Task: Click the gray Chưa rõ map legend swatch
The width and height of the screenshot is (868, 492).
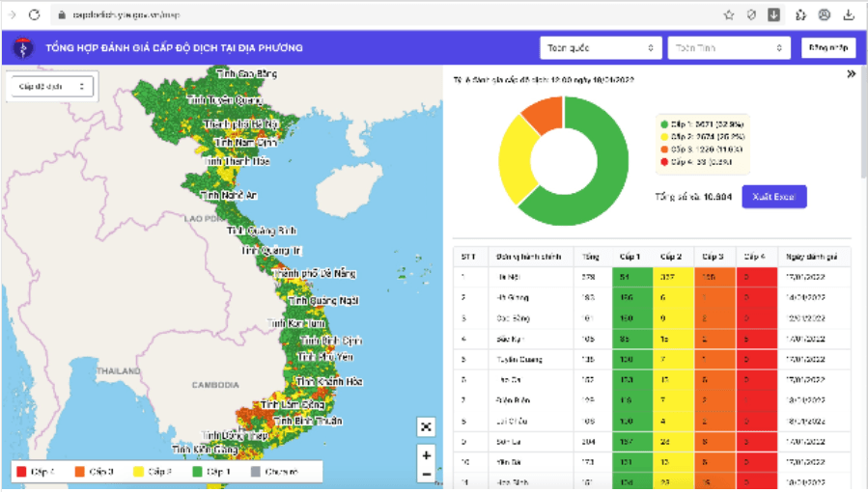Action: pyautogui.click(x=255, y=472)
